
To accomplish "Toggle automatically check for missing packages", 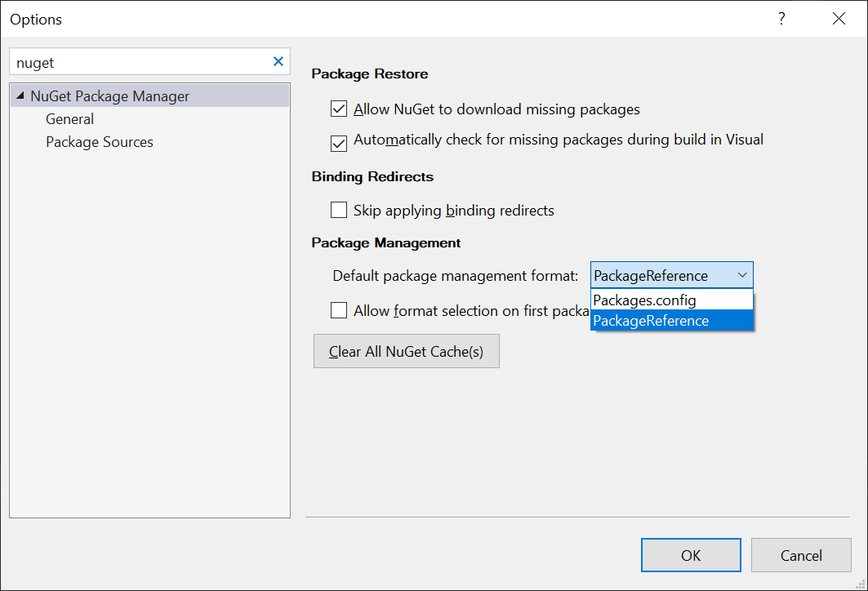I will pyautogui.click(x=339, y=144).
